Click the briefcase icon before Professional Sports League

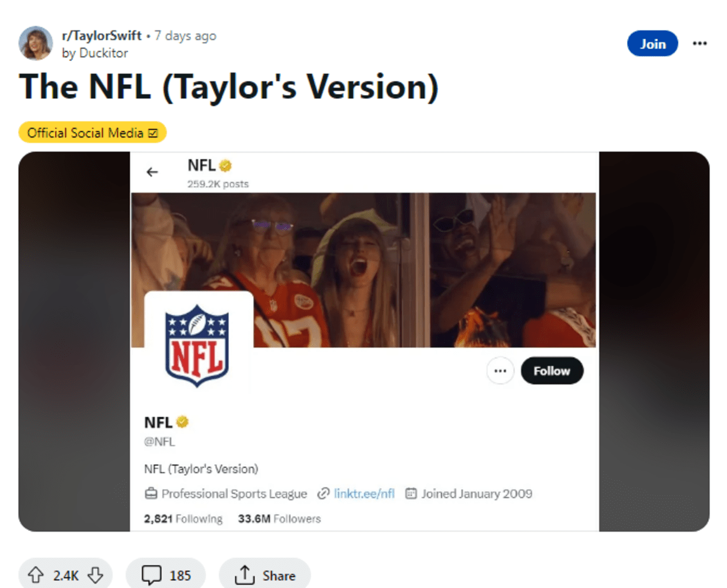coord(151,494)
